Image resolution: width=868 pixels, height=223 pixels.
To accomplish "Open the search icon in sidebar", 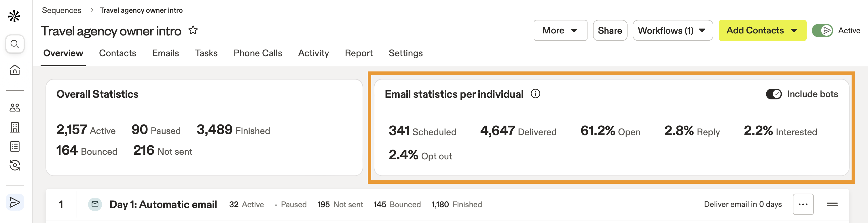I will click(x=15, y=44).
